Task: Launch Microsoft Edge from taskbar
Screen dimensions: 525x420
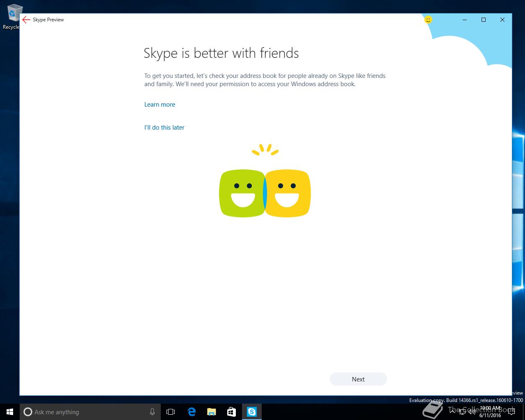Action: [x=192, y=412]
